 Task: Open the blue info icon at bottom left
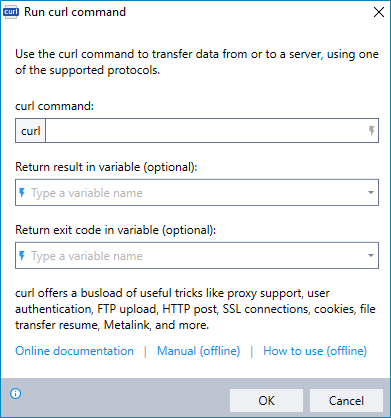coord(15,394)
